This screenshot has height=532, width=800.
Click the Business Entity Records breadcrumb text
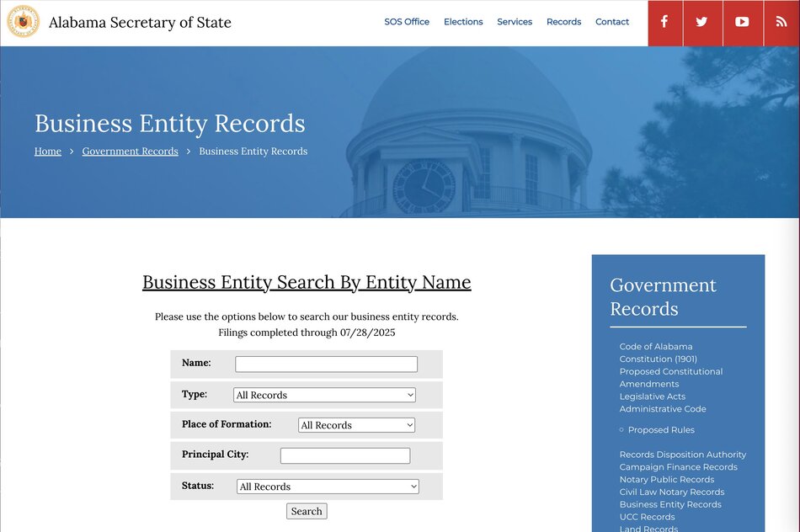click(253, 151)
